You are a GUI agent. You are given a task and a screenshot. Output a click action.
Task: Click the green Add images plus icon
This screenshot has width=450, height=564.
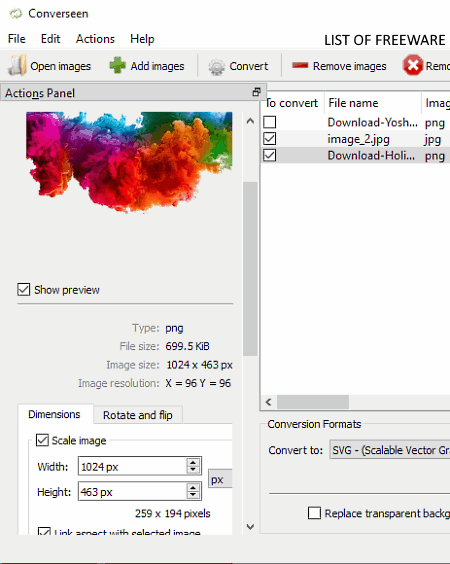point(117,66)
